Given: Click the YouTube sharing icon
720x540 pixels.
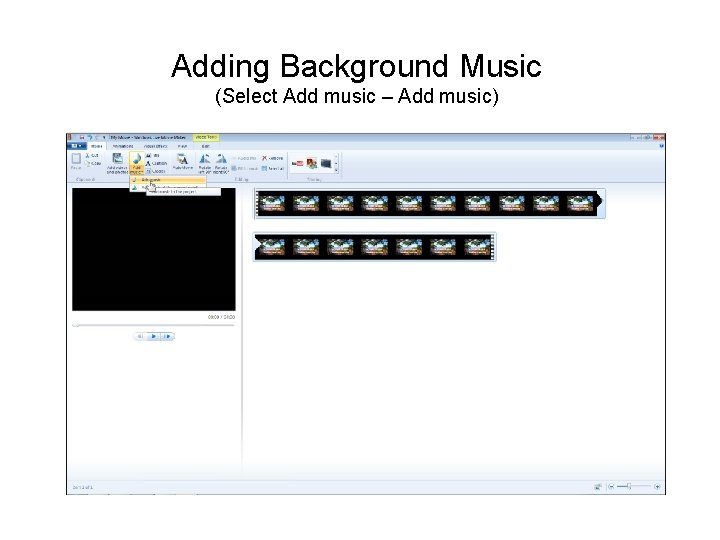Looking at the screenshot, I should coord(298,163).
